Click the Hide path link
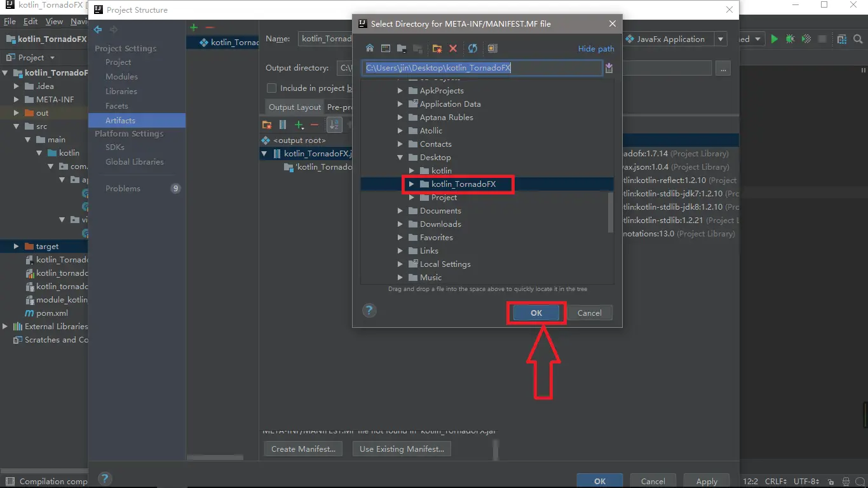 tap(596, 49)
